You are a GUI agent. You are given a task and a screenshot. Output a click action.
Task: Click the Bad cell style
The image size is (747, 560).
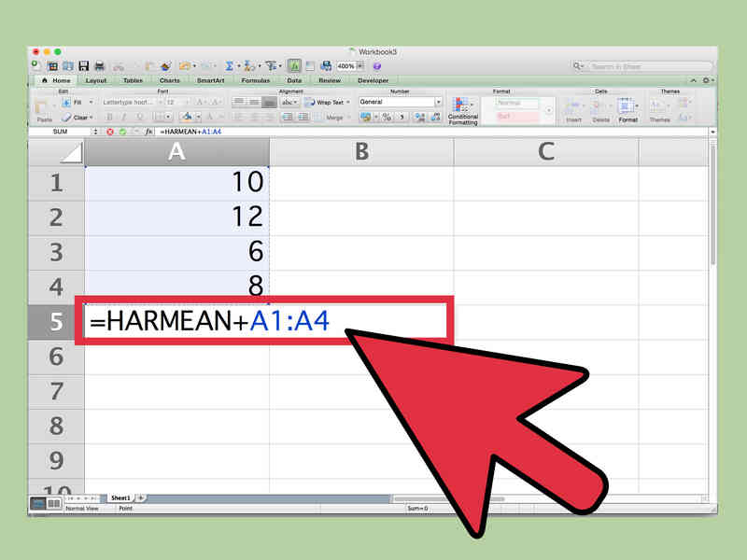click(517, 116)
